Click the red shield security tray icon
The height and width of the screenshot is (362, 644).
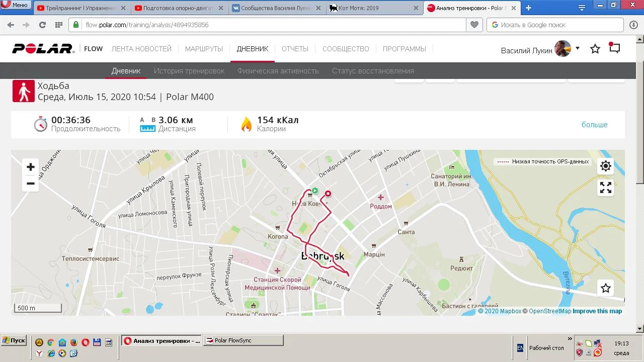pos(579,352)
